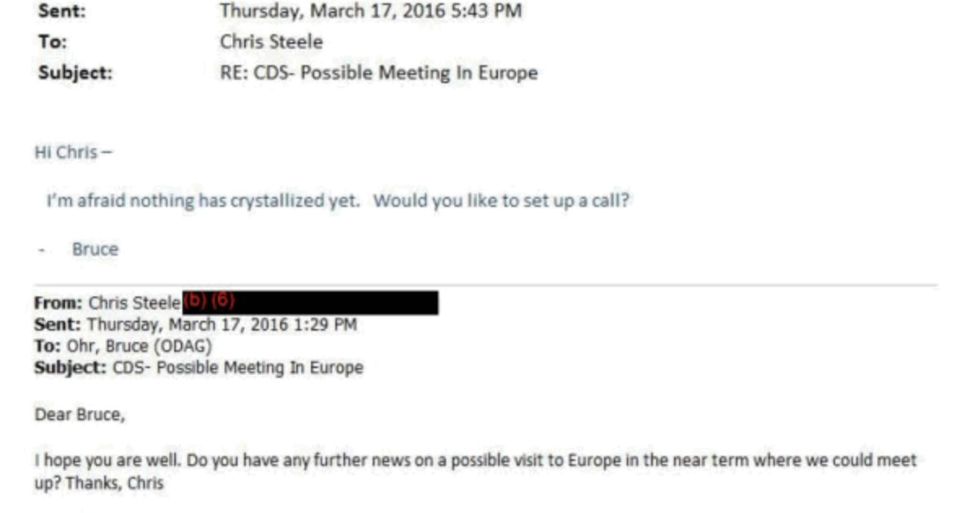Click the bold 'To:' label in top header

[52, 42]
